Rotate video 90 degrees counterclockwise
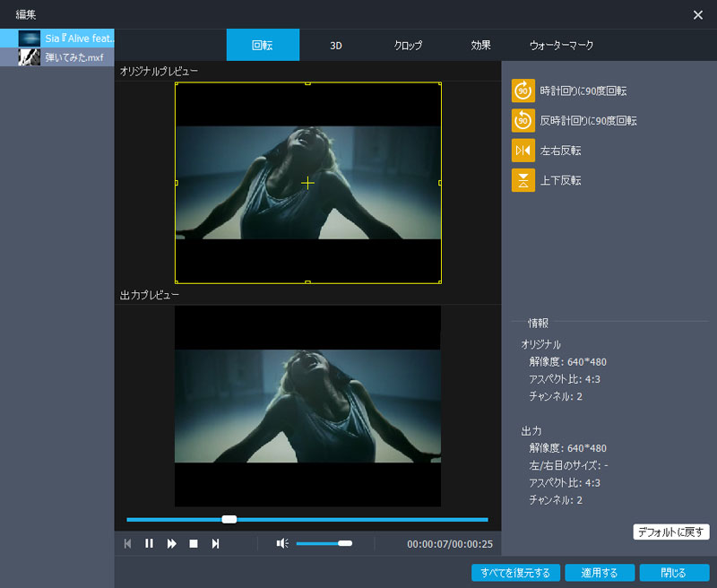Image resolution: width=717 pixels, height=588 pixels. (x=523, y=120)
